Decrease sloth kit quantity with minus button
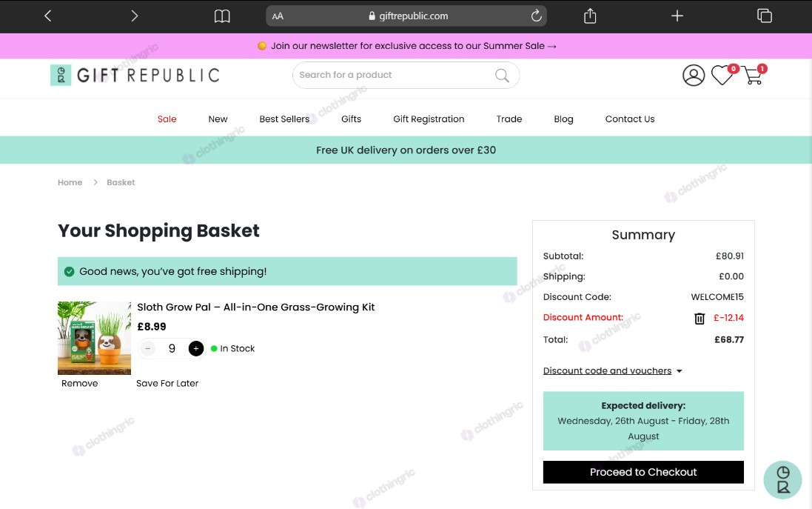 148,349
